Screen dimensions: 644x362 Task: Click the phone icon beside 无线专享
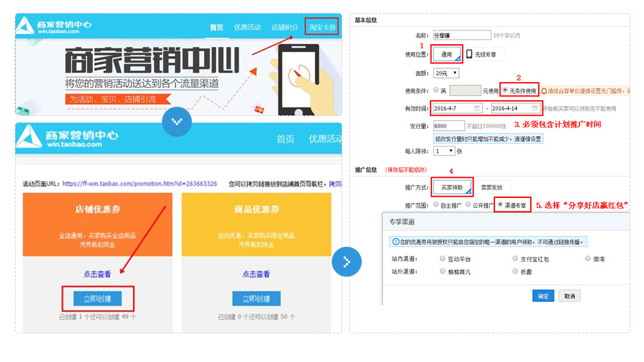[x=469, y=54]
